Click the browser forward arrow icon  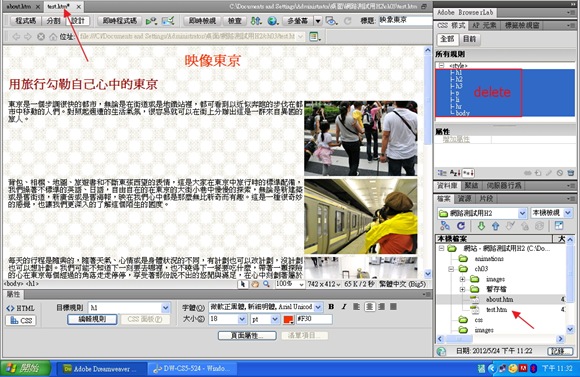click(x=28, y=37)
